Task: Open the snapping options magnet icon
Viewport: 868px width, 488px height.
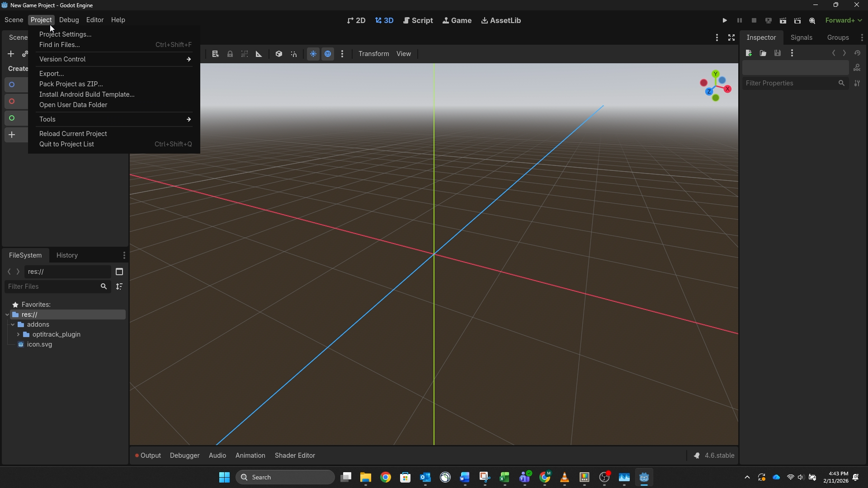Action: click(x=294, y=54)
